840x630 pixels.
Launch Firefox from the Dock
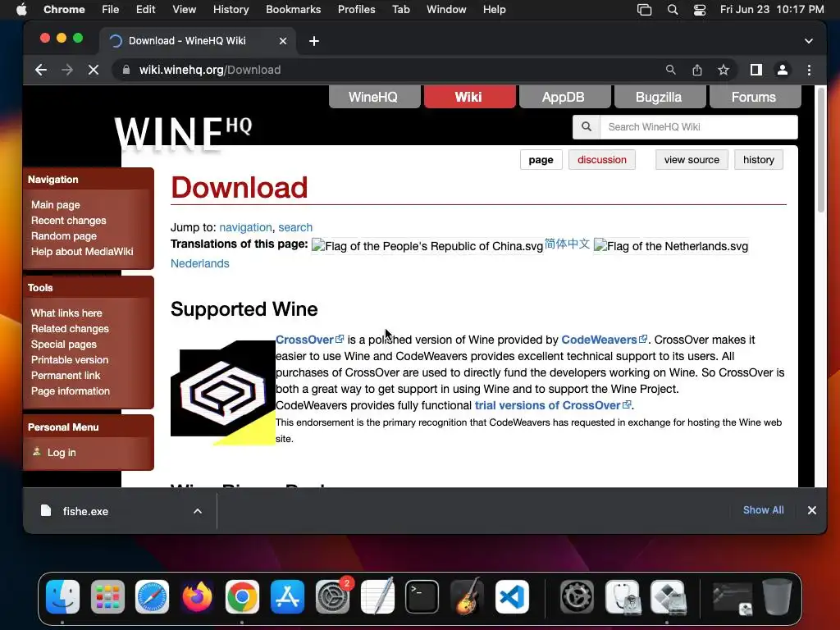point(197,597)
